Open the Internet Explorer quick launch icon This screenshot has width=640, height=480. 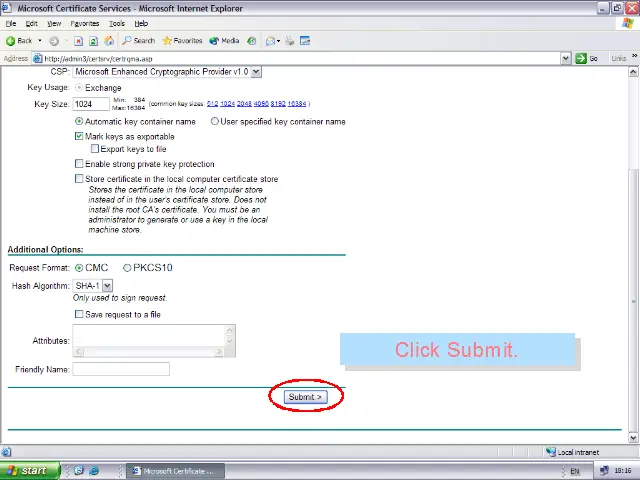pos(94,471)
